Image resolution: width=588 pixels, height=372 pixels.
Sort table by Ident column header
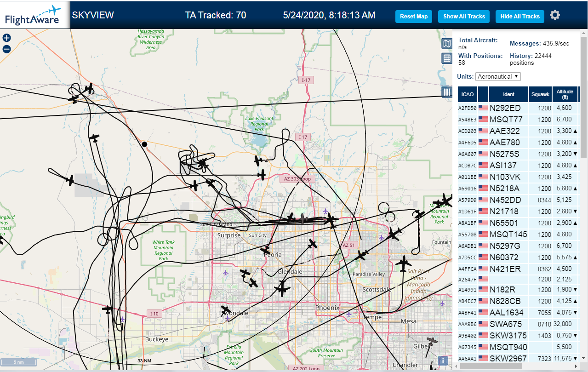[x=508, y=94]
